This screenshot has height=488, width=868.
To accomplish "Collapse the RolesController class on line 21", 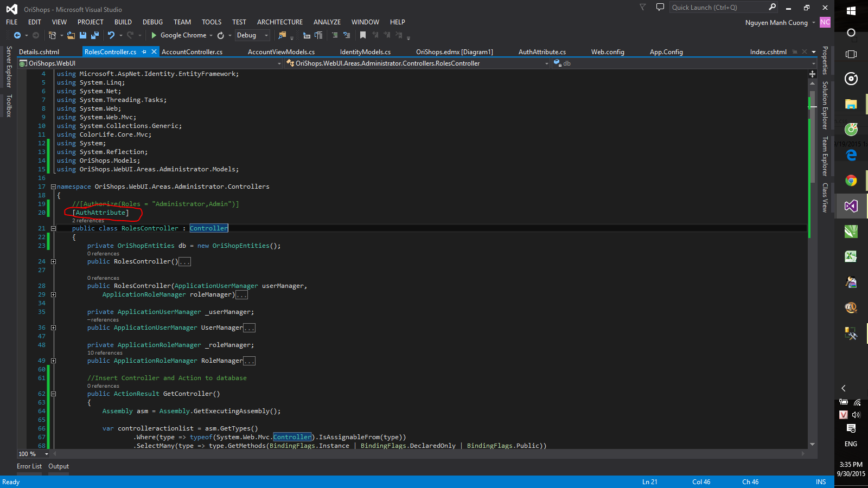I will tap(54, 228).
